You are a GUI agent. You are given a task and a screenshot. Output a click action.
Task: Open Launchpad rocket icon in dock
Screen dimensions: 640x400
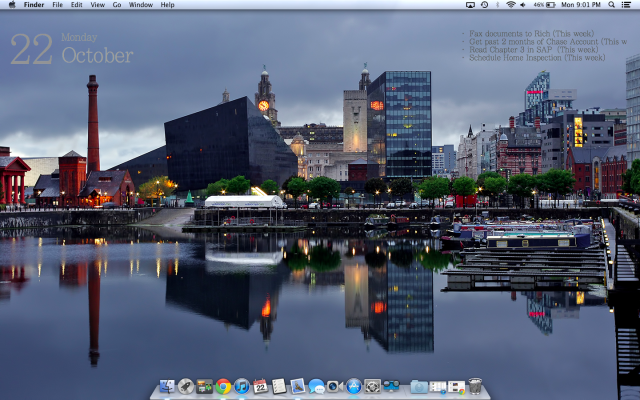[185, 386]
